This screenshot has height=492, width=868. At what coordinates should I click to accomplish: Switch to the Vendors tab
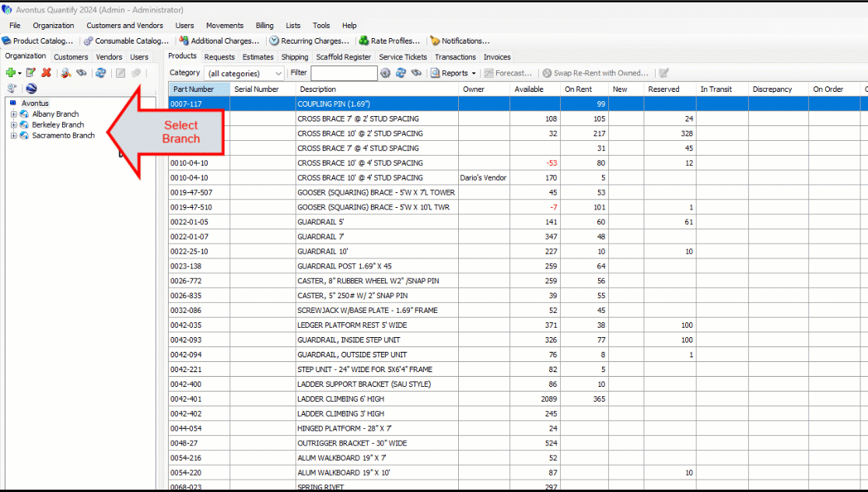108,56
